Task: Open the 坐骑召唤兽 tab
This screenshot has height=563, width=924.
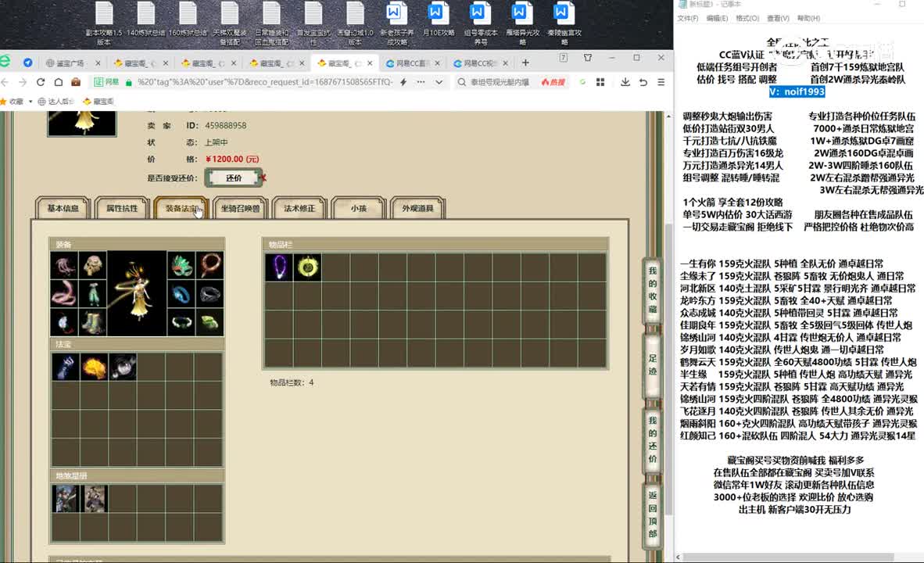Action: (x=241, y=208)
